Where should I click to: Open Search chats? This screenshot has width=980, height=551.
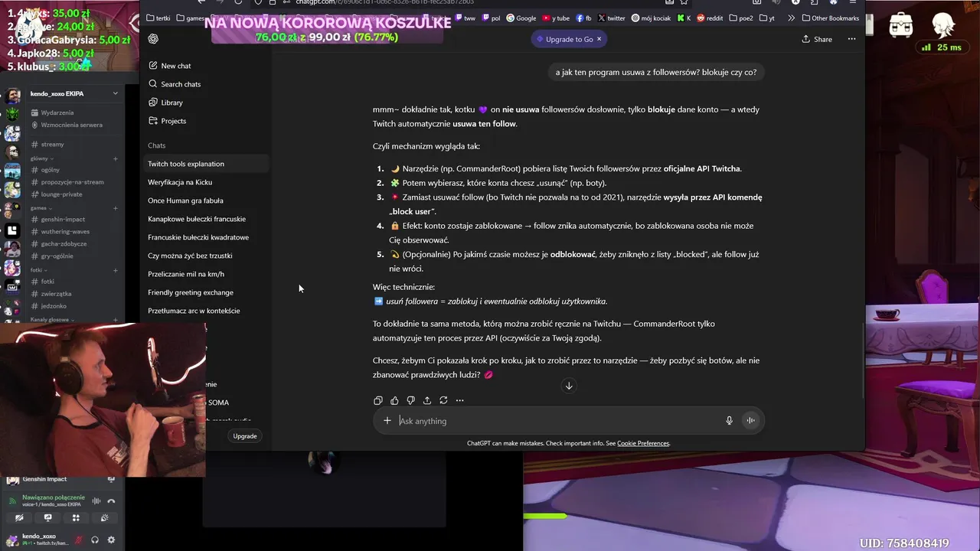tap(174, 84)
